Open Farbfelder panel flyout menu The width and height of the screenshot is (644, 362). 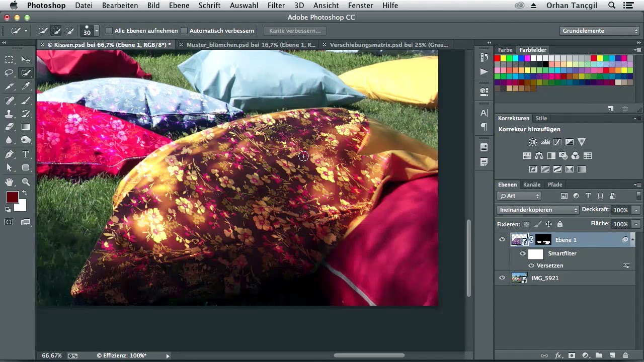pos(637,50)
